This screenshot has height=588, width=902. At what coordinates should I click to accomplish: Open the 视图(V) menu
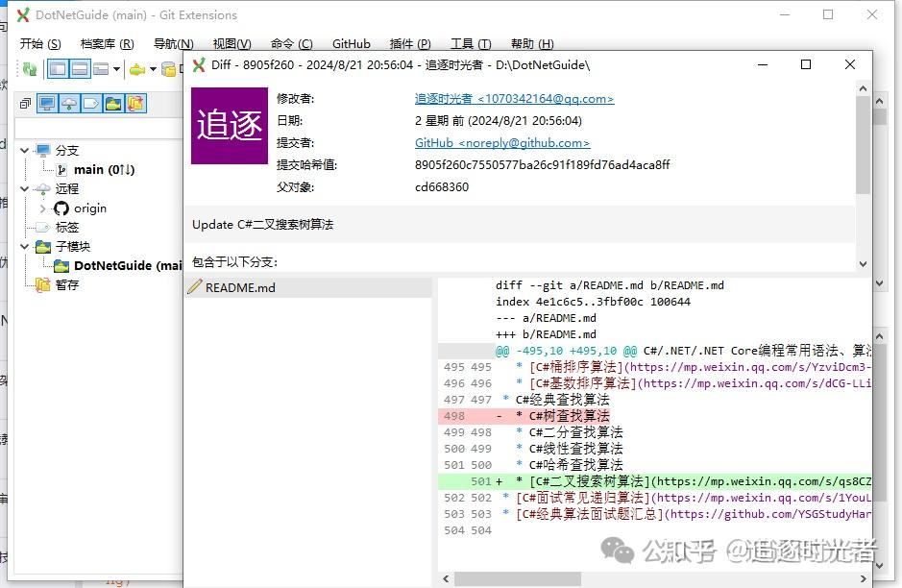click(232, 44)
